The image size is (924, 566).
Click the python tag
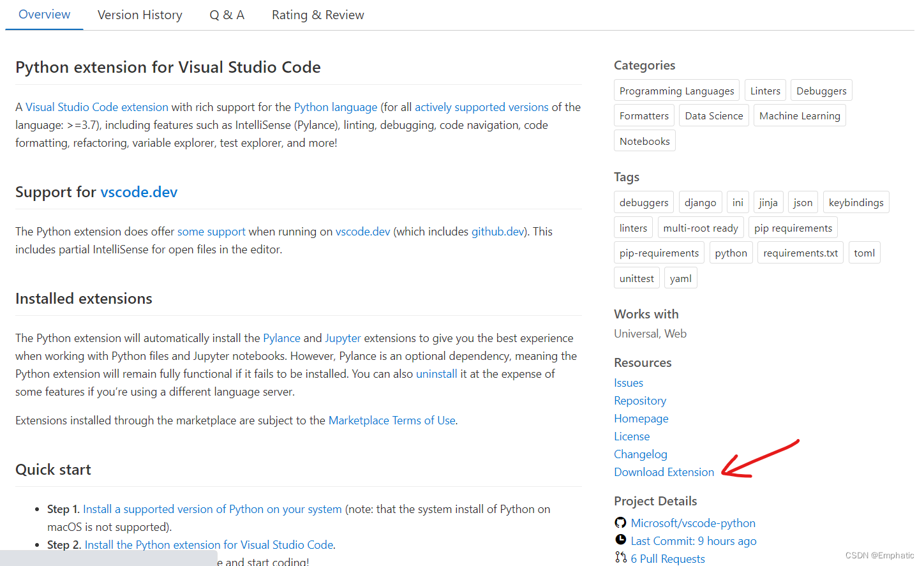click(x=731, y=253)
